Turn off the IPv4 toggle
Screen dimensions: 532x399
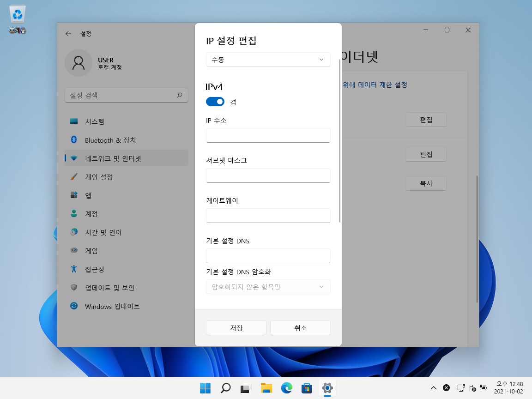(215, 102)
